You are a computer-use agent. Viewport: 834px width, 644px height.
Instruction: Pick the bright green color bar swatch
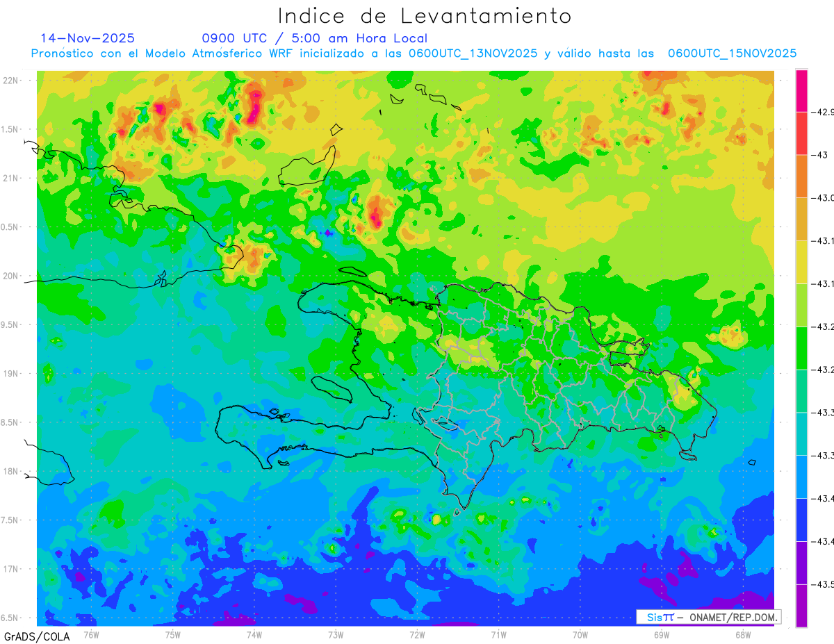coord(801,348)
